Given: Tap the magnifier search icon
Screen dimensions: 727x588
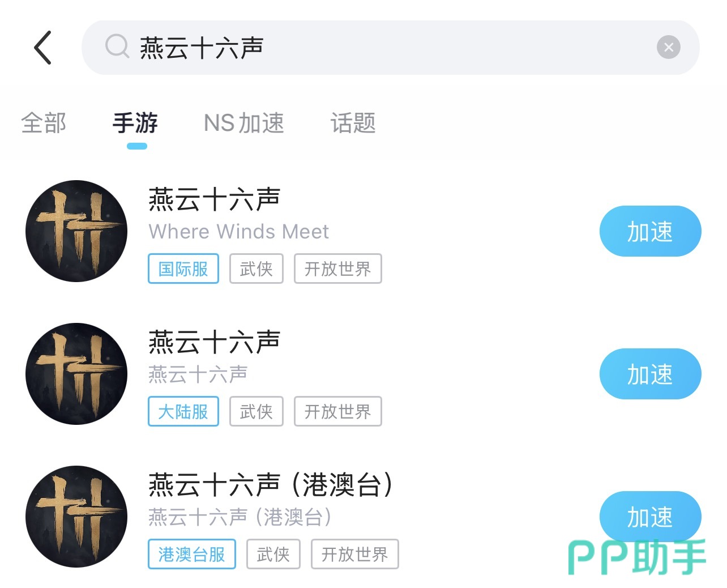Looking at the screenshot, I should click(117, 46).
